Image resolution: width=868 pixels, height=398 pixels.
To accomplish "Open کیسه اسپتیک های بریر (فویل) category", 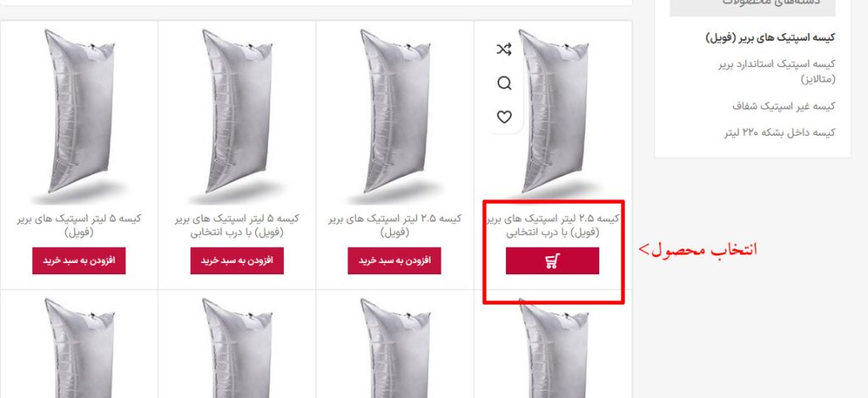I will coord(770,37).
